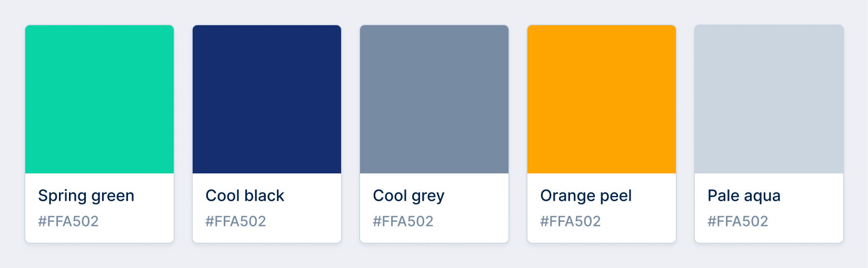Click the hex code under Spring green
The height and width of the screenshot is (268, 868).
(x=68, y=221)
